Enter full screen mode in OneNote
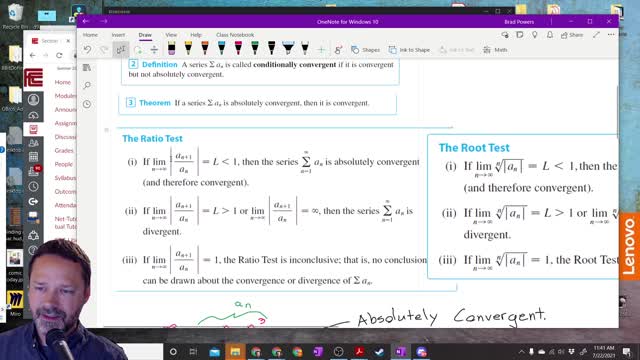 click(596, 35)
